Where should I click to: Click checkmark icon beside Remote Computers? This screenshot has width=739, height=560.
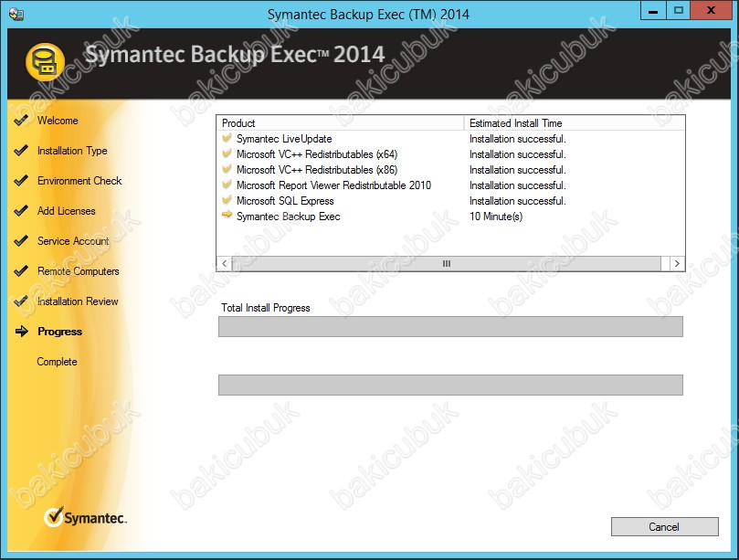(21, 271)
